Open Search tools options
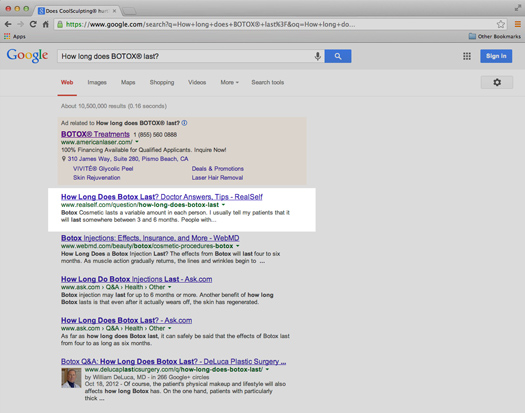 [268, 82]
